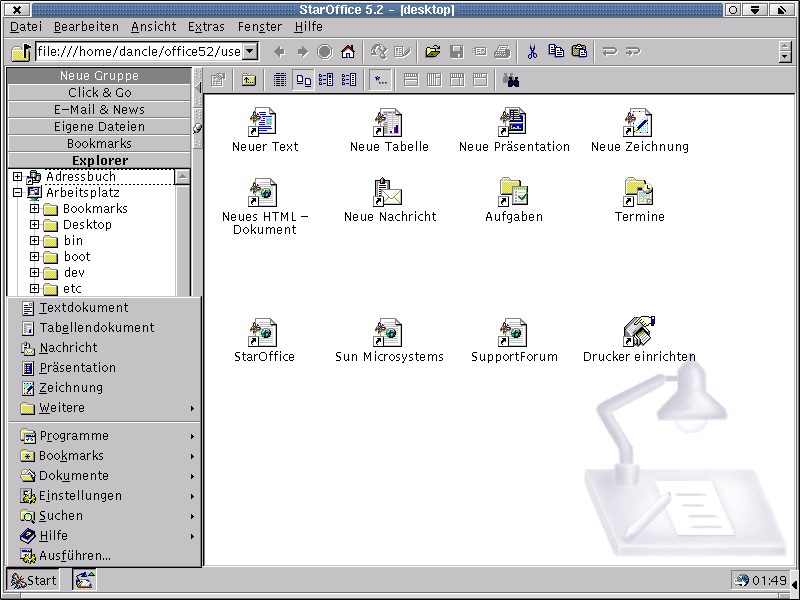
Task: Open the Eigene Dateien group
Action: tap(99, 126)
